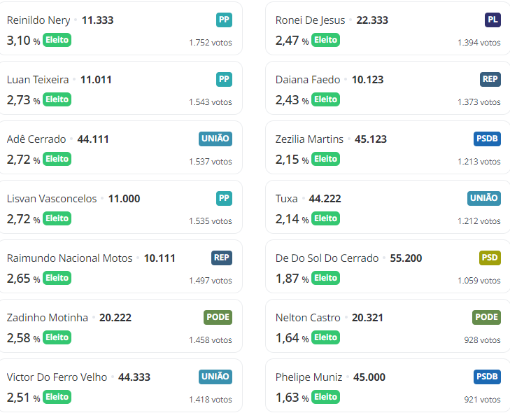
Task: Click the PP badge on Reinildo Nery's card
Action: click(224, 20)
